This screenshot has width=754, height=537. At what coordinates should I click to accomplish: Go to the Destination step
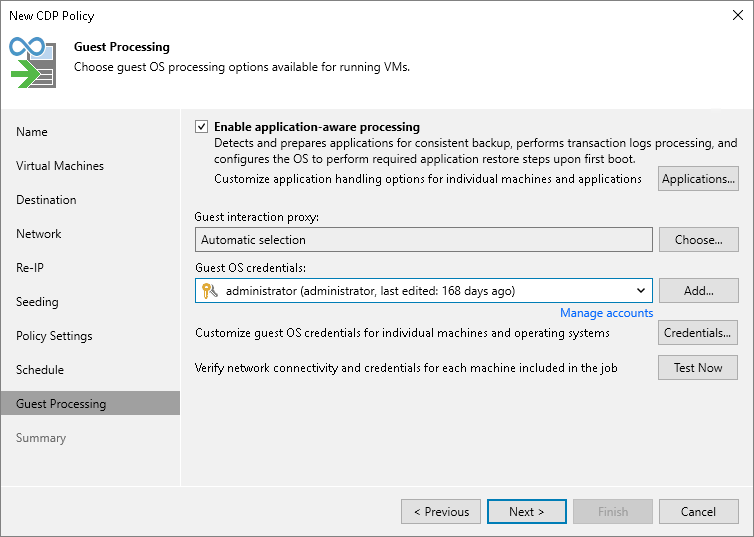[x=46, y=200]
